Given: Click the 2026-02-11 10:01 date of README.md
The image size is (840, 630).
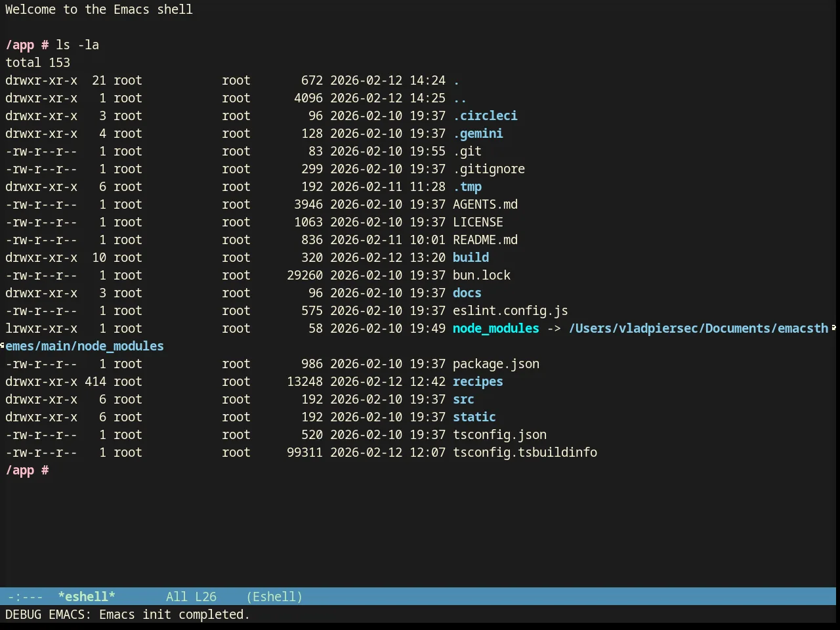Looking at the screenshot, I should 388,240.
